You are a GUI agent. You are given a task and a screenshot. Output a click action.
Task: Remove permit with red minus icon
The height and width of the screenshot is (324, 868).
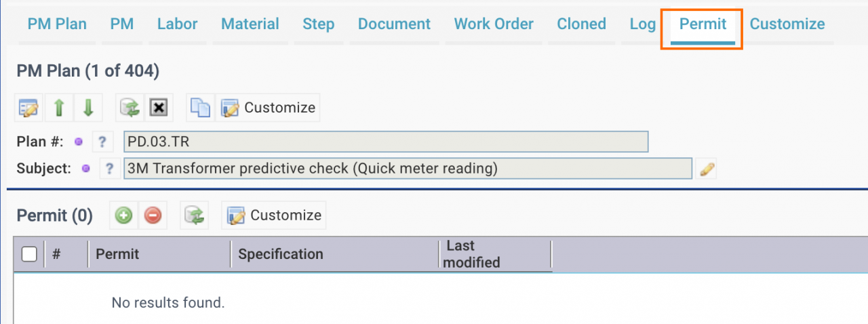[x=153, y=216]
